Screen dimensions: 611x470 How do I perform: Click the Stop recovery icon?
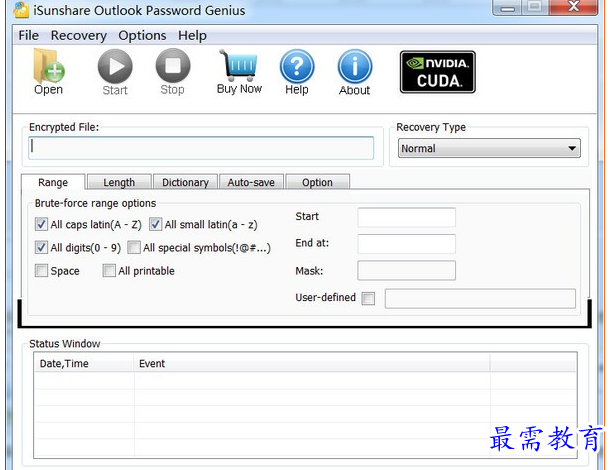coord(173,72)
